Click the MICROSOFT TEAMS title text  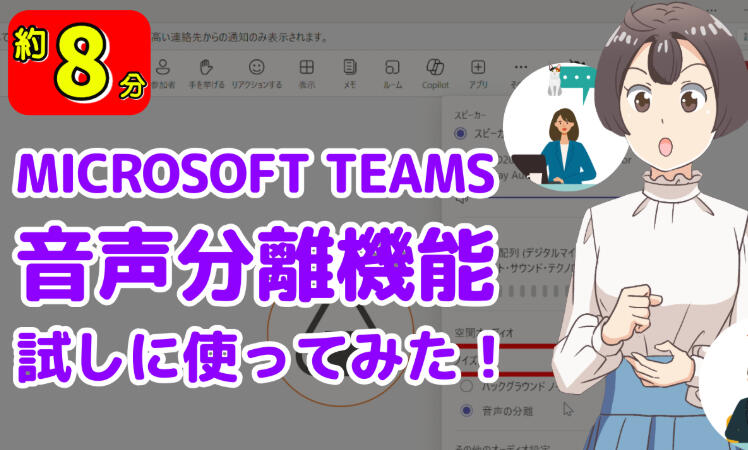point(255,177)
